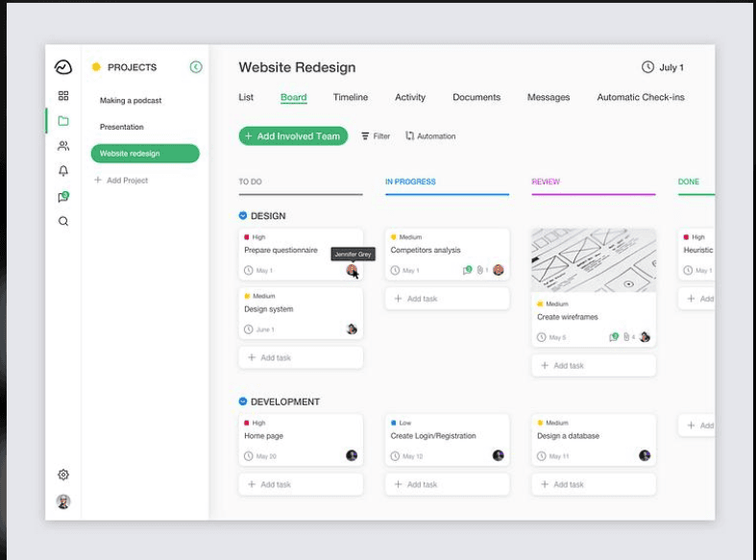The width and height of the screenshot is (756, 560).
Task: Click the search magnifier in the sidebar
Action: (63, 221)
